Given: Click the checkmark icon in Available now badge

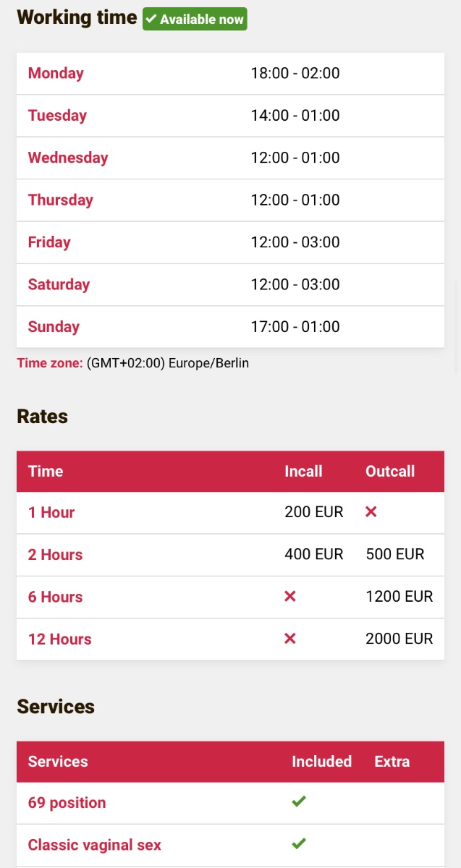Looking at the screenshot, I should [151, 20].
